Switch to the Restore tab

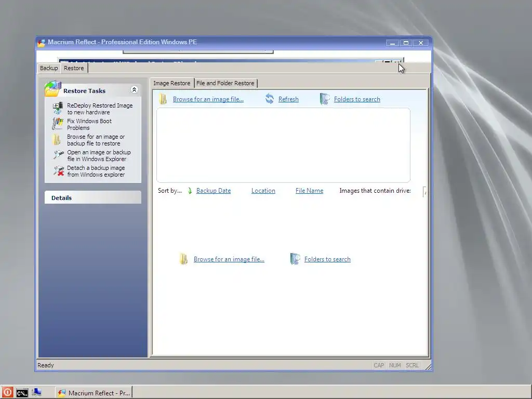coord(74,68)
